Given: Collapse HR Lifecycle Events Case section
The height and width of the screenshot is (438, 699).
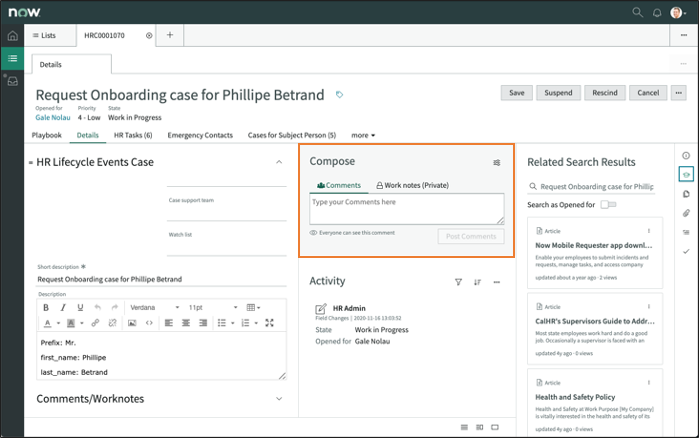Looking at the screenshot, I should [279, 162].
